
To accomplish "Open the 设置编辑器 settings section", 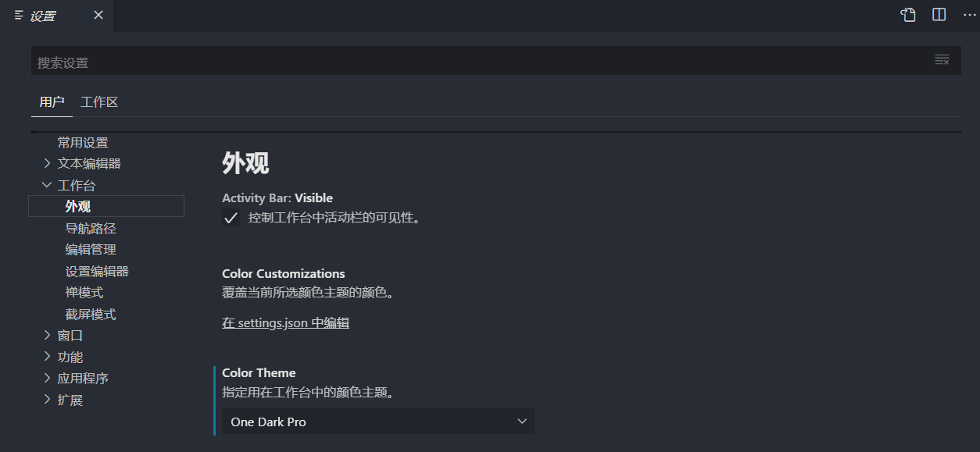I will [95, 271].
